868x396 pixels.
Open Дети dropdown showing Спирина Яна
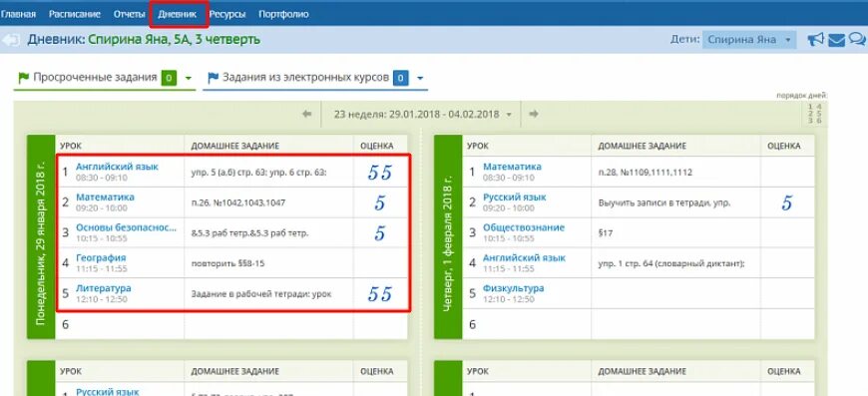(x=749, y=40)
